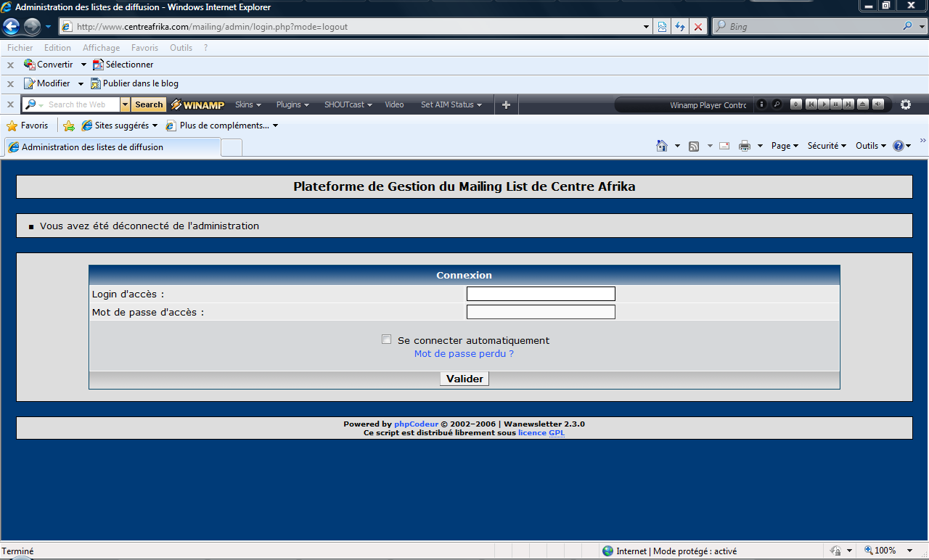Expand the Sécurité dropdown menu

[827, 146]
